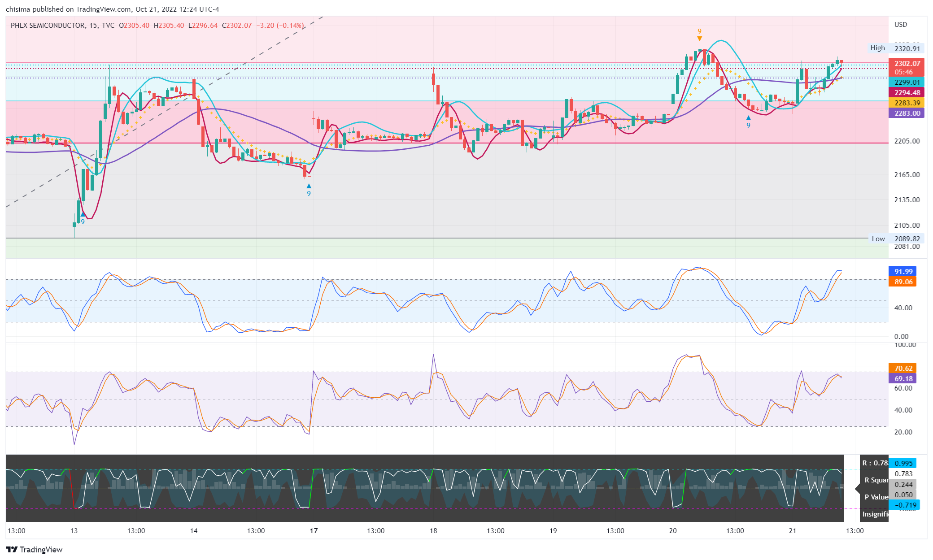Click the yellow 2283.39 price label

click(x=907, y=103)
